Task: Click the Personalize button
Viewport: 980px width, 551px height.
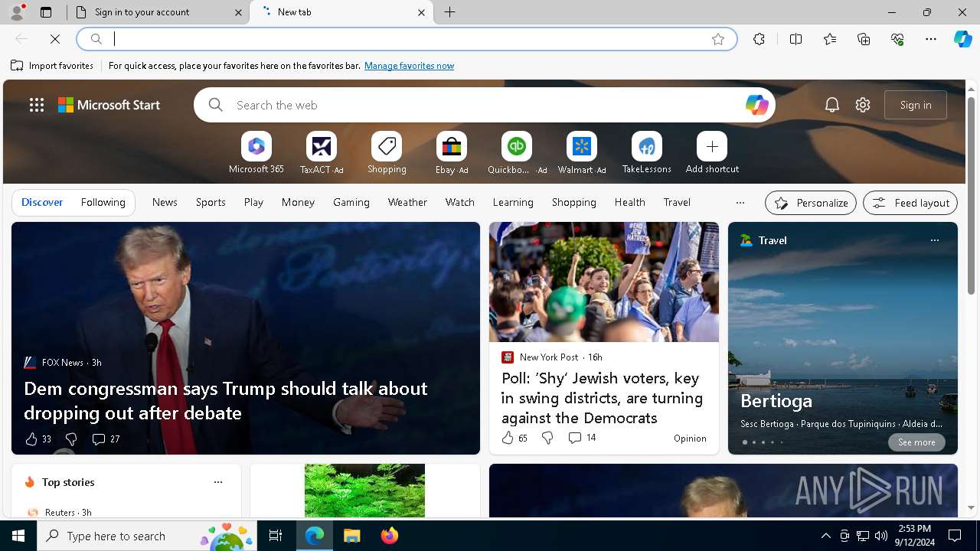Action: (x=811, y=203)
